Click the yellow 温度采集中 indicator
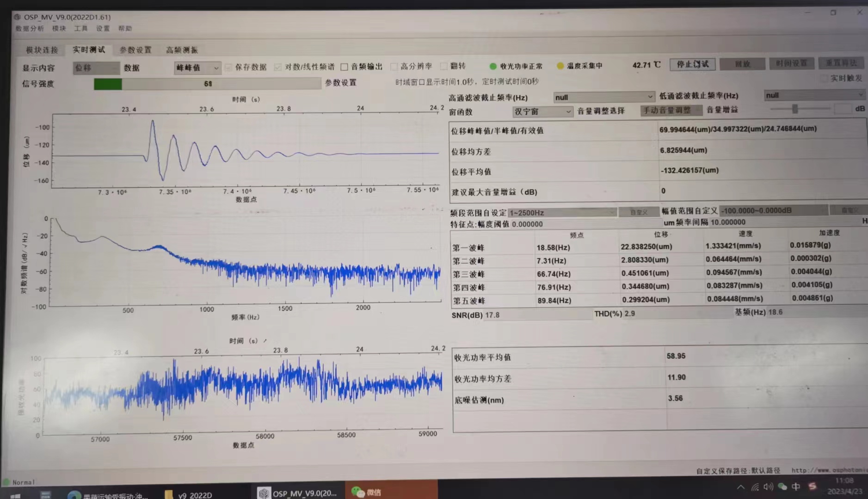 560,66
